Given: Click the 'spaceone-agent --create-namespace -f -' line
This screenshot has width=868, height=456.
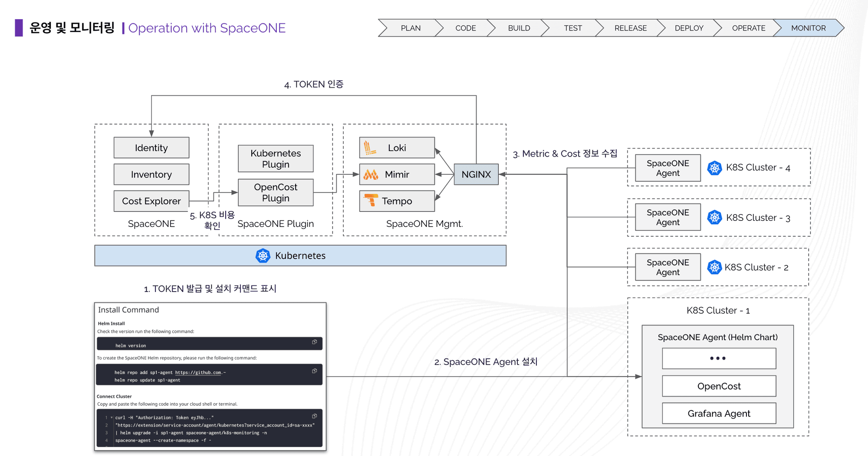Looking at the screenshot, I should pos(163,440).
